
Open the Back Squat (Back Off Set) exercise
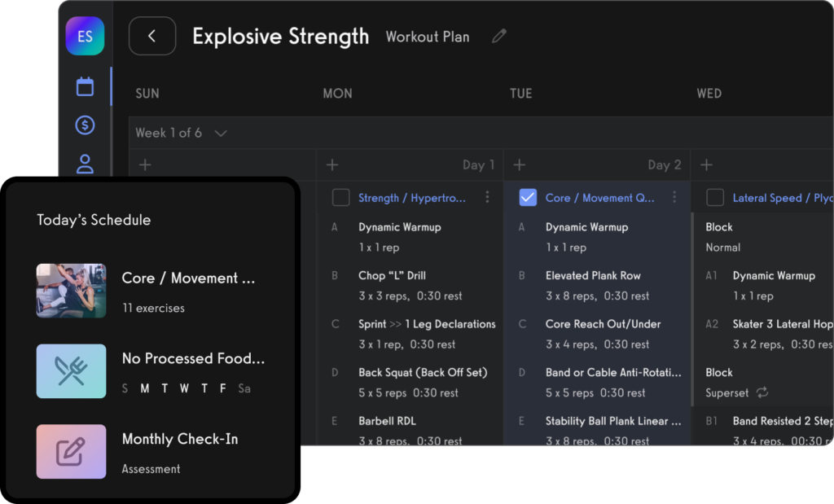coord(422,372)
